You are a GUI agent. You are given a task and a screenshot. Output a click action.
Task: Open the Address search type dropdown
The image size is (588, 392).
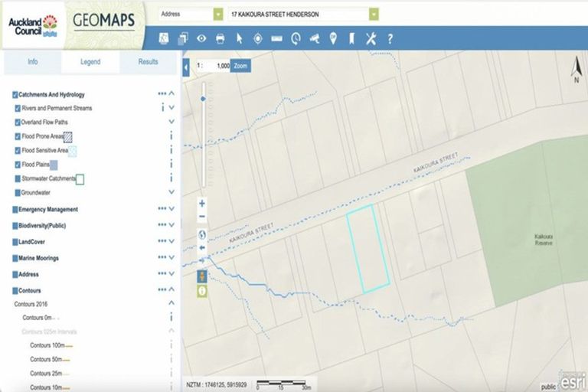(218, 15)
